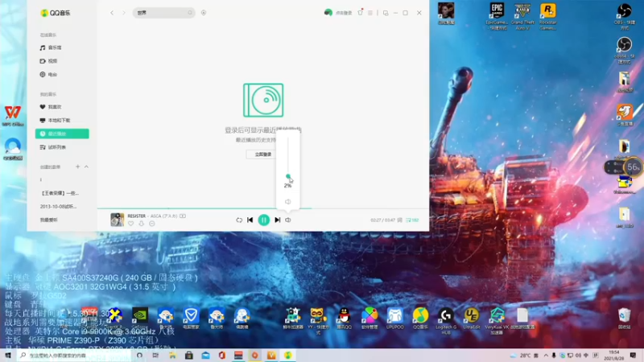Adjust the vertical volume slider handle
644x362 pixels.
288,176
